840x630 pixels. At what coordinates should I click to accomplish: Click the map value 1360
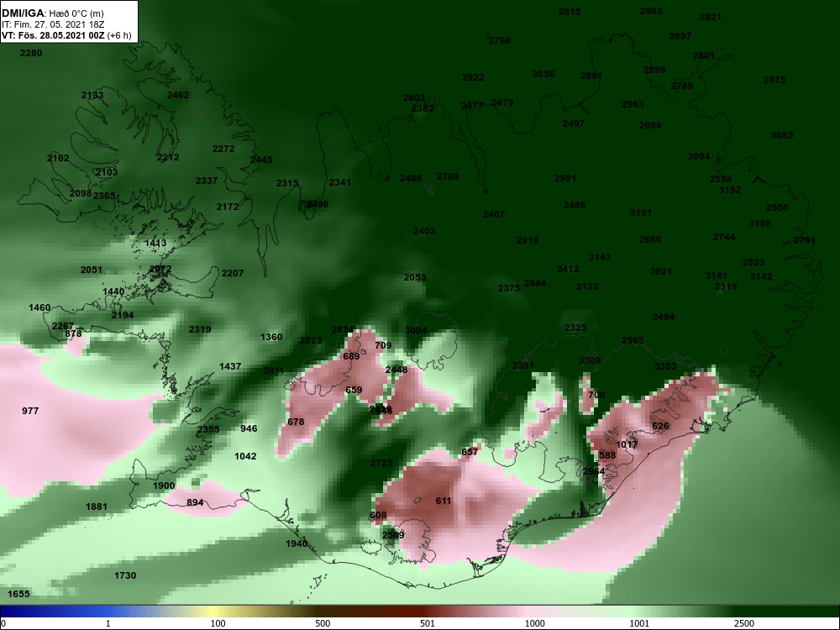[x=271, y=337]
